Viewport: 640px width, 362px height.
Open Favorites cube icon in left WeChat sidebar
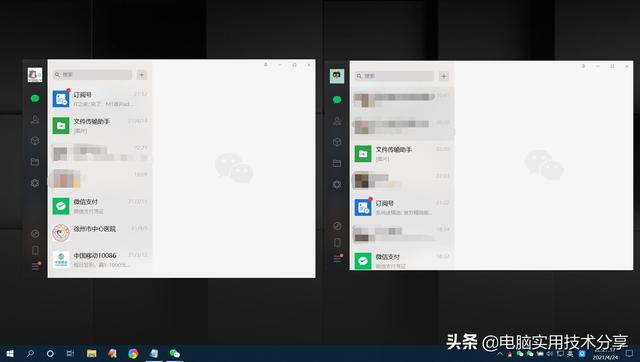35,141
